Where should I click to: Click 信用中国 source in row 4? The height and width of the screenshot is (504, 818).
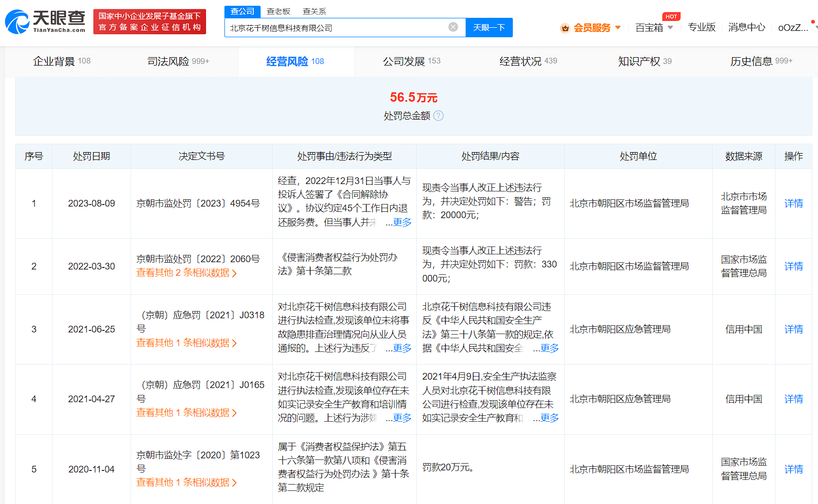(x=744, y=399)
